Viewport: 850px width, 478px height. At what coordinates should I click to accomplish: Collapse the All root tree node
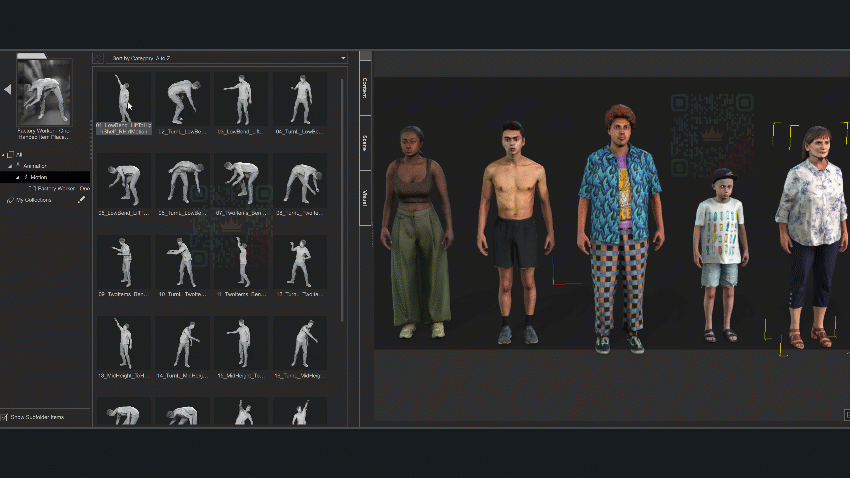click(x=4, y=155)
